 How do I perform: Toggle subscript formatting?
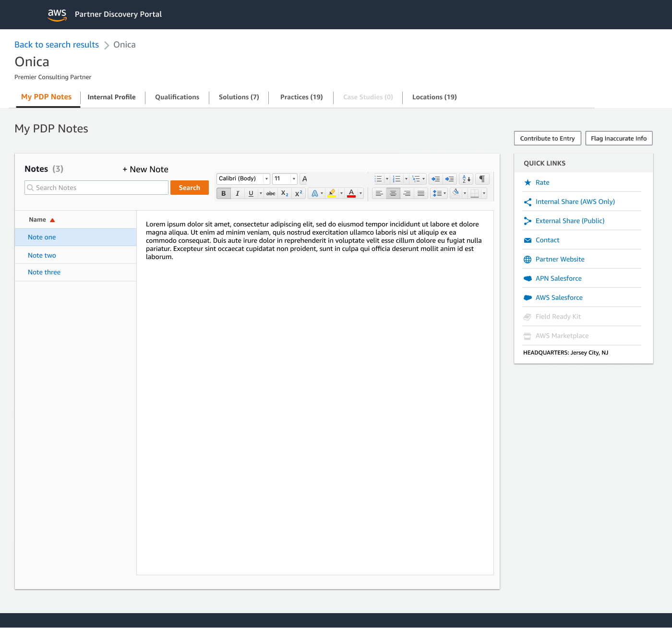tap(285, 193)
